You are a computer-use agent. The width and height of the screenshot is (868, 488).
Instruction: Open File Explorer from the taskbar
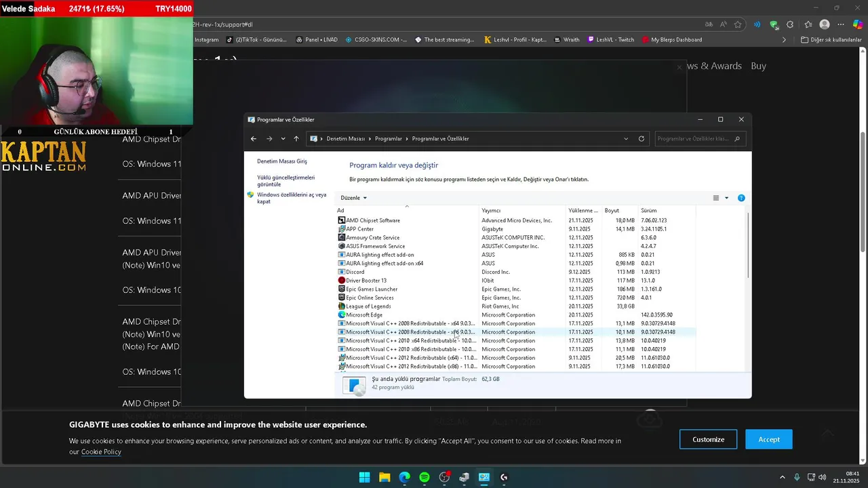(384, 477)
